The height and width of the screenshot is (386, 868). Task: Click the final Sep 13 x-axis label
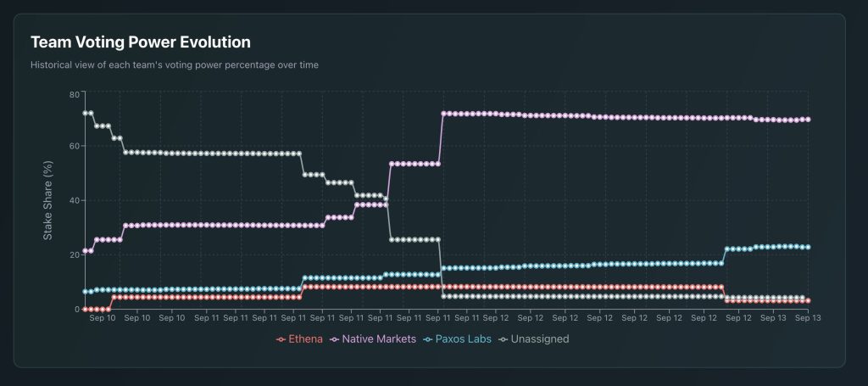point(807,319)
